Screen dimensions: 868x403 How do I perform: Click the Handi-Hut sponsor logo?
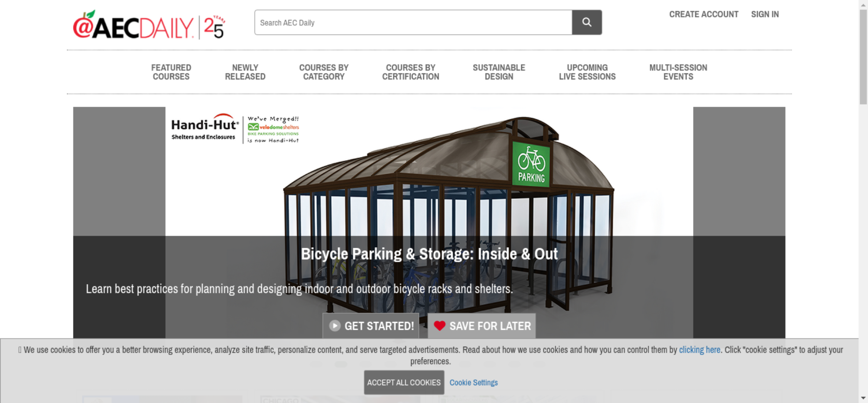pos(205,128)
